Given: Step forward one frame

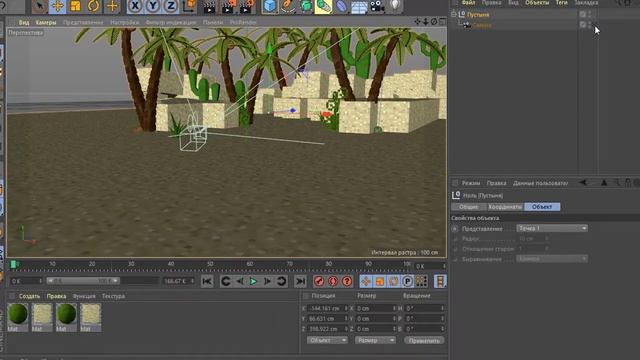Looking at the screenshot, I should point(267,281).
